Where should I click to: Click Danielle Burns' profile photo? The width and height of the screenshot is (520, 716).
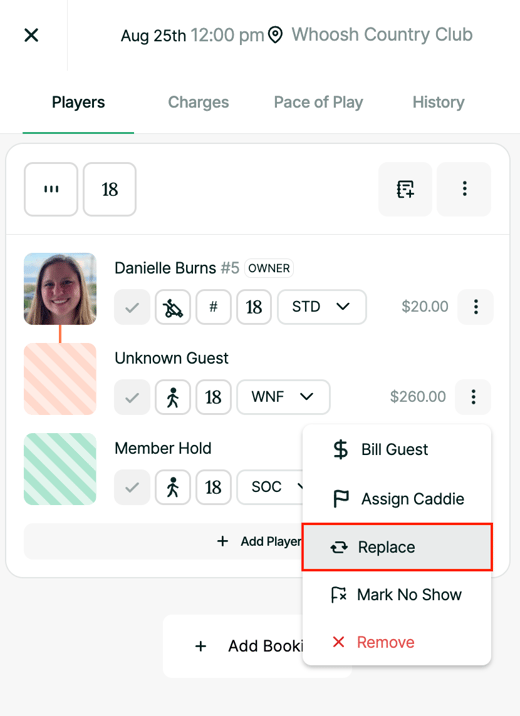pyautogui.click(x=60, y=289)
